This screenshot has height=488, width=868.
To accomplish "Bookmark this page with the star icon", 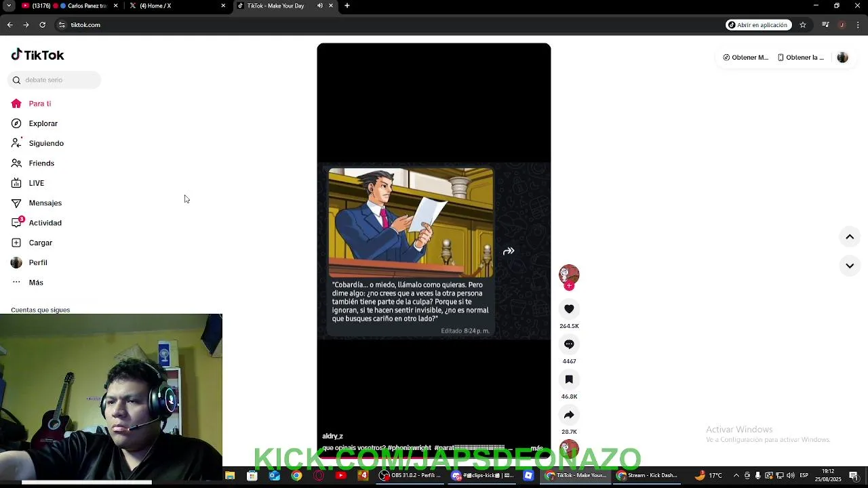I will click(x=803, y=25).
